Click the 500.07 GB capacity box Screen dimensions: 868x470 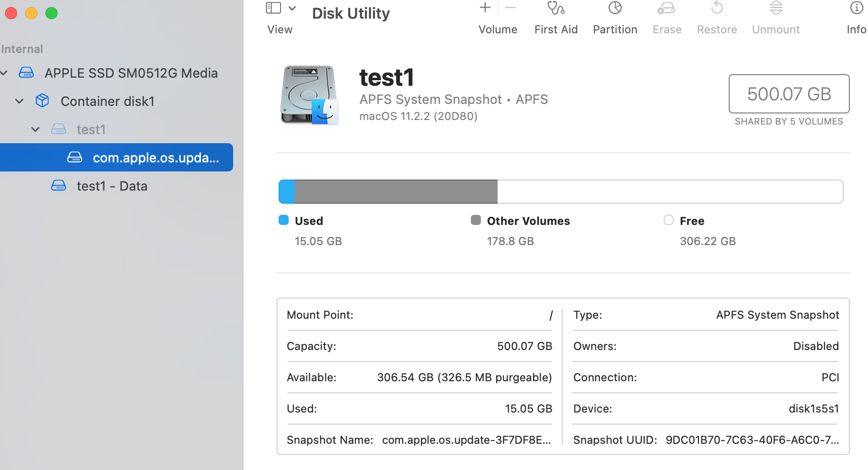(789, 94)
